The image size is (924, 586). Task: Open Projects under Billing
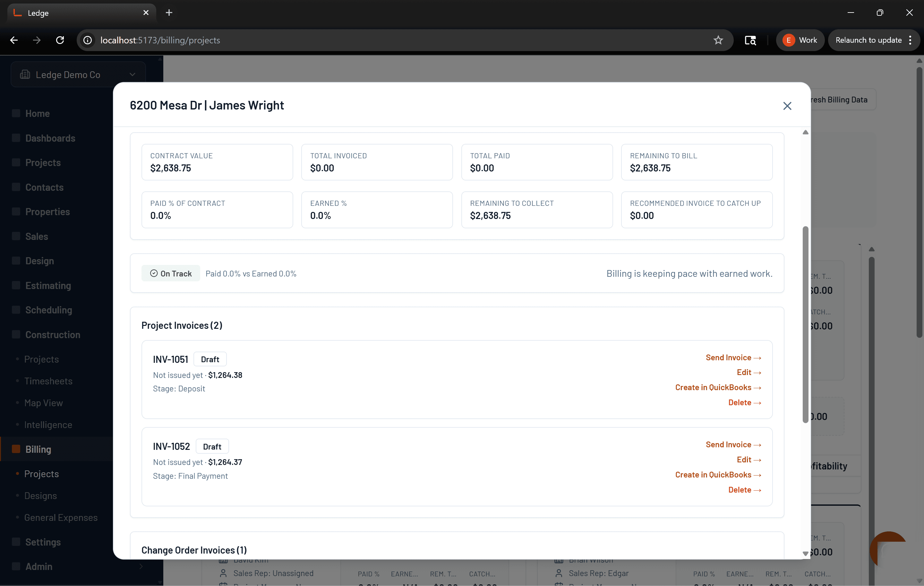pyautogui.click(x=41, y=474)
